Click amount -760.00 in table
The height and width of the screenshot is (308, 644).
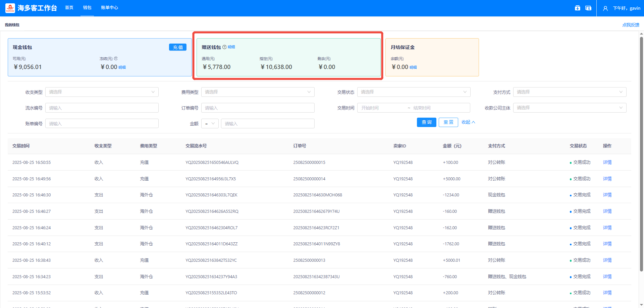450,277
